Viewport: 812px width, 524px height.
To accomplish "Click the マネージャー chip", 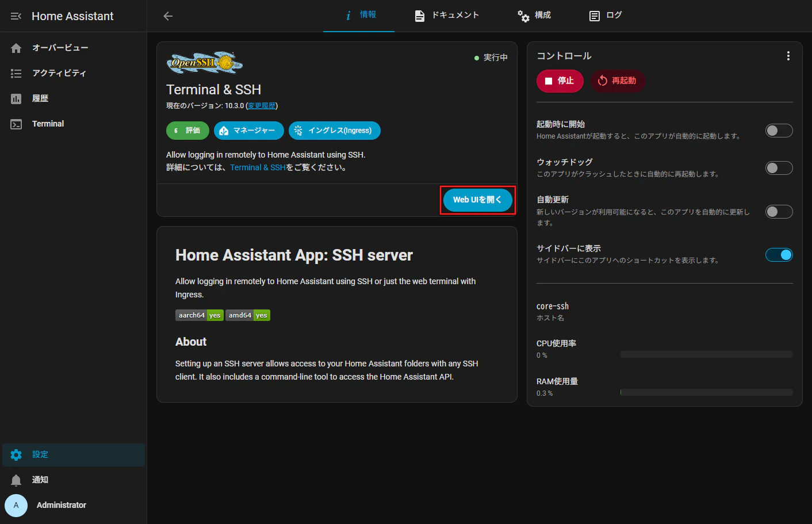I will 249,131.
